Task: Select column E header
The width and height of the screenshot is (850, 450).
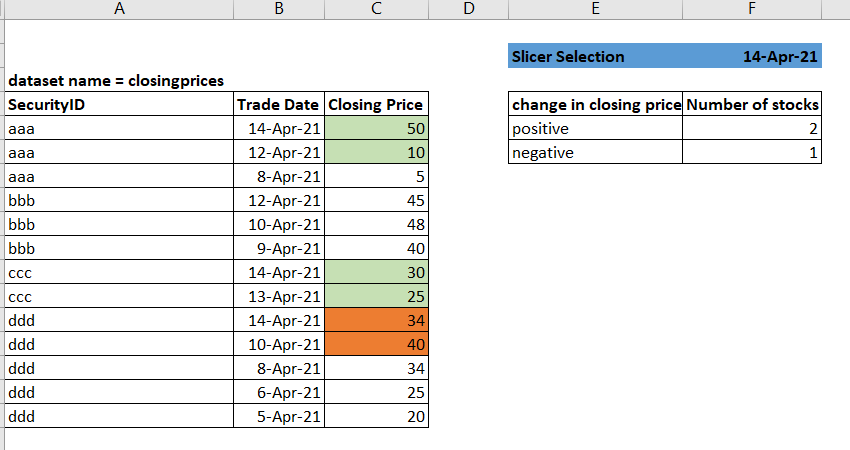Action: click(595, 9)
